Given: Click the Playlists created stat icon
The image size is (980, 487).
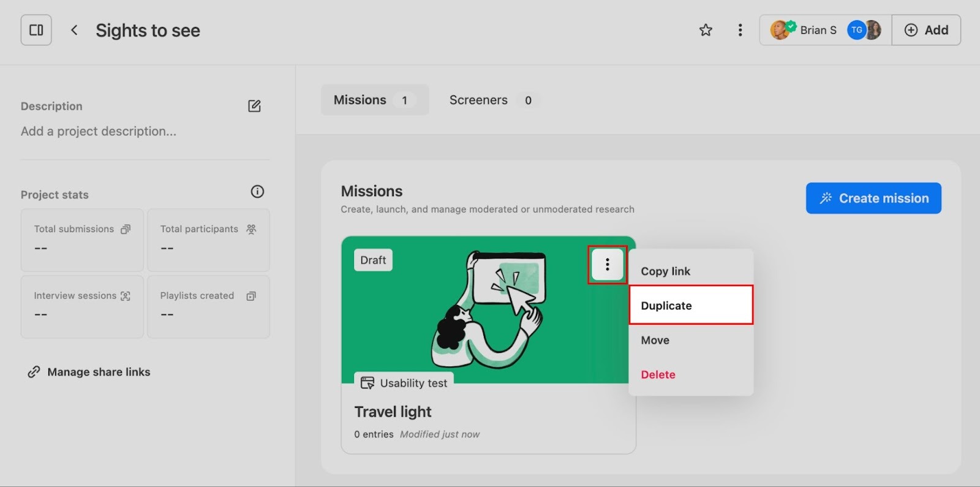Looking at the screenshot, I should click(251, 296).
